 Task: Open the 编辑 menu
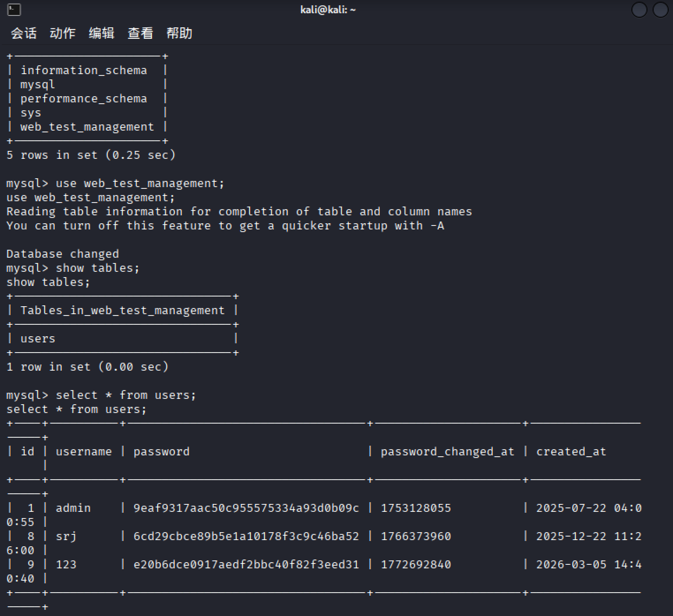pos(102,33)
